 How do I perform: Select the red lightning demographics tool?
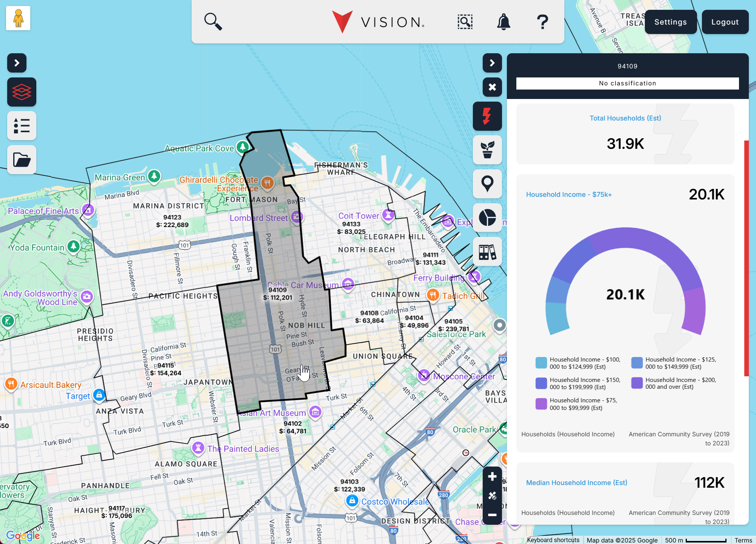(487, 116)
